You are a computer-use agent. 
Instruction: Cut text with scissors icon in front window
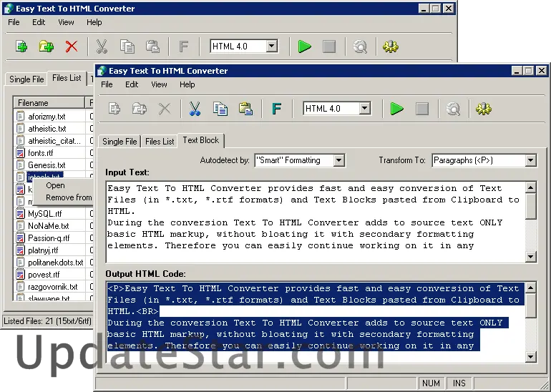tap(195, 109)
